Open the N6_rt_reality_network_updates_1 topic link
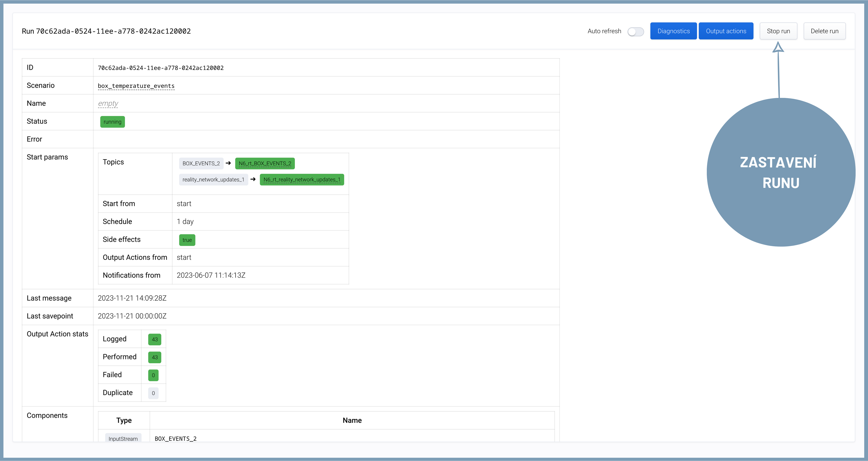This screenshot has width=868, height=461. [302, 179]
